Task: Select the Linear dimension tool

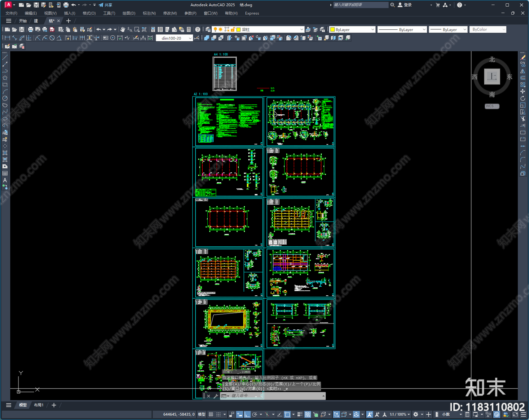Action: pos(7,38)
